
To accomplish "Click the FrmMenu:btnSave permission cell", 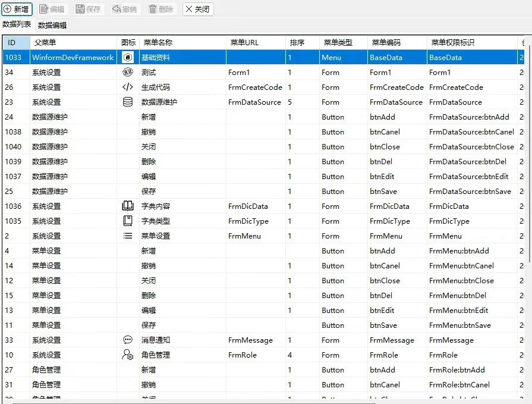I will tap(472, 325).
